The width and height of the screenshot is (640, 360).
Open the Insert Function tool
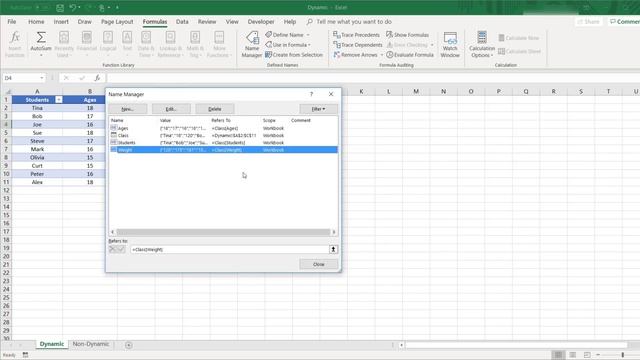tap(15, 44)
